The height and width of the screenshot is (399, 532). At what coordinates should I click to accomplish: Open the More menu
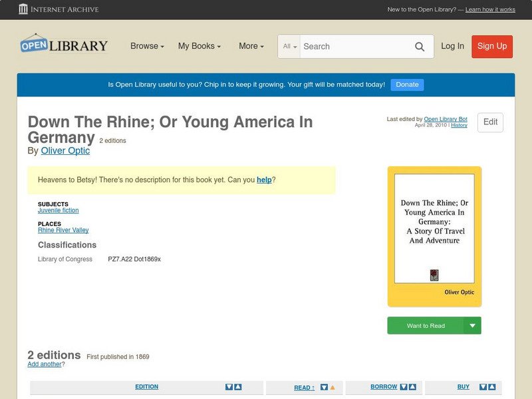coord(250,47)
